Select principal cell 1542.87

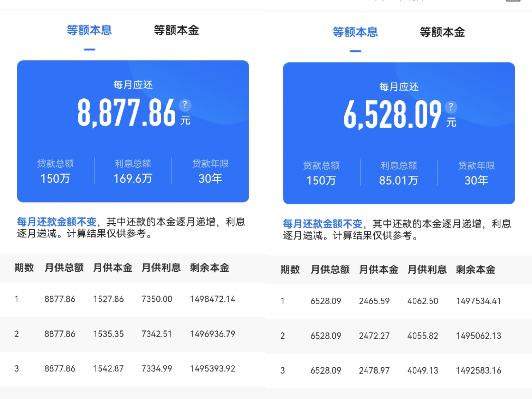tap(108, 369)
